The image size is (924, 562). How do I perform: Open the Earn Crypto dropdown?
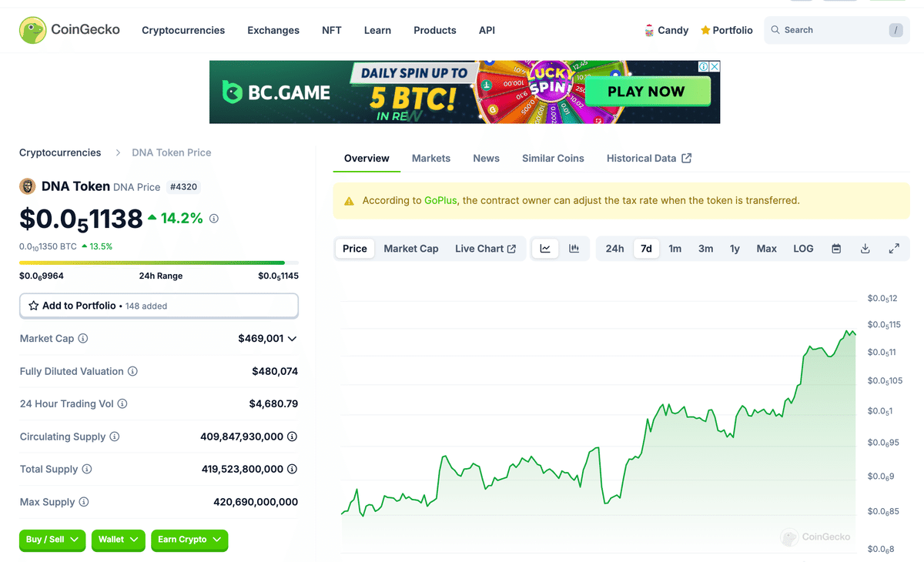189,540
